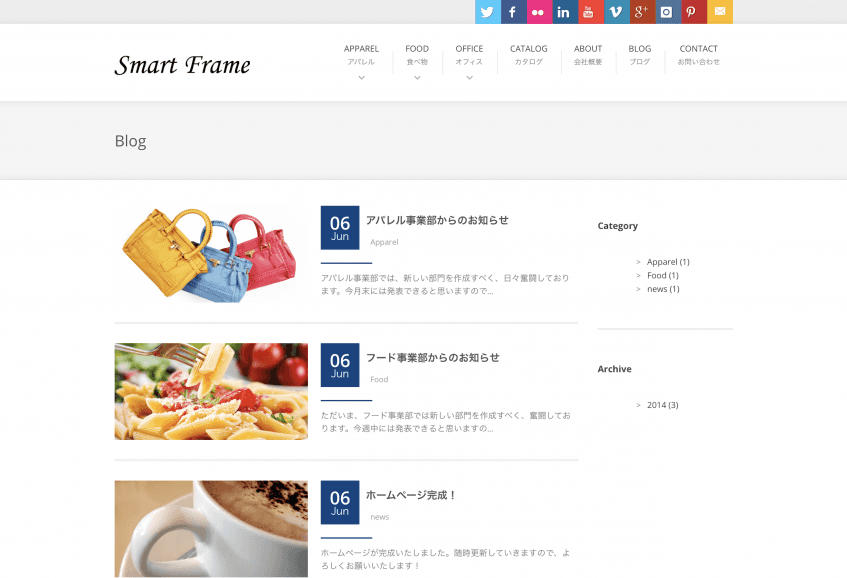Image resolution: width=847 pixels, height=578 pixels.
Task: Open the フード事業部からのお知らせ post title
Action: coord(433,358)
